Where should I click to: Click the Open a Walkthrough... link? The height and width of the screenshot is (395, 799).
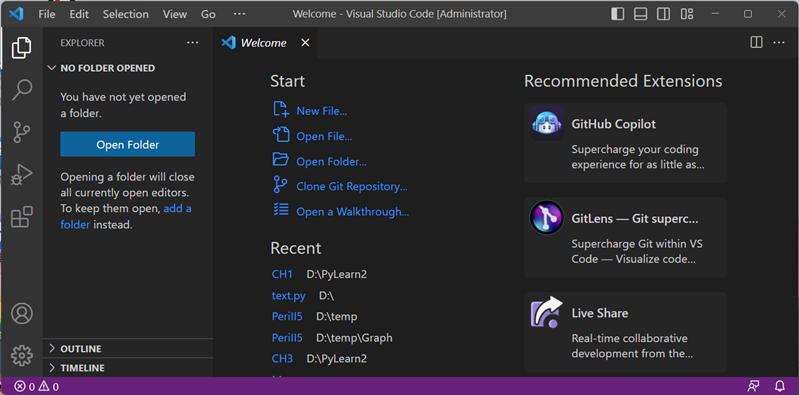click(353, 212)
